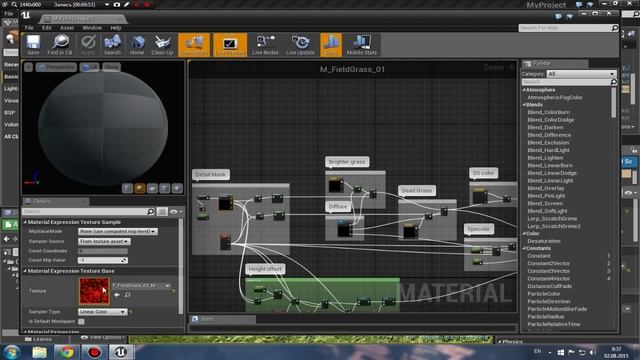The image size is (640, 360).
Task: Select Constant3Vector in the Palette
Action: (x=549, y=271)
